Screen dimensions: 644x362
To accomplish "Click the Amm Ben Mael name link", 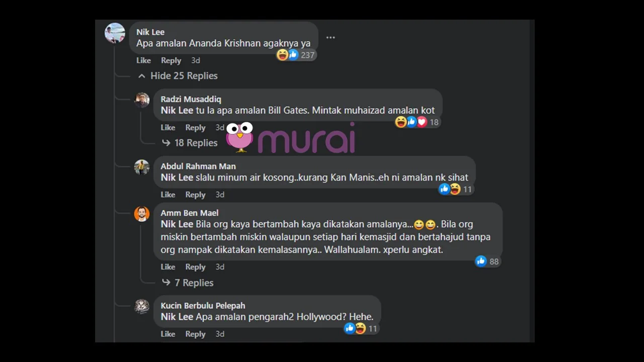I will [x=189, y=213].
